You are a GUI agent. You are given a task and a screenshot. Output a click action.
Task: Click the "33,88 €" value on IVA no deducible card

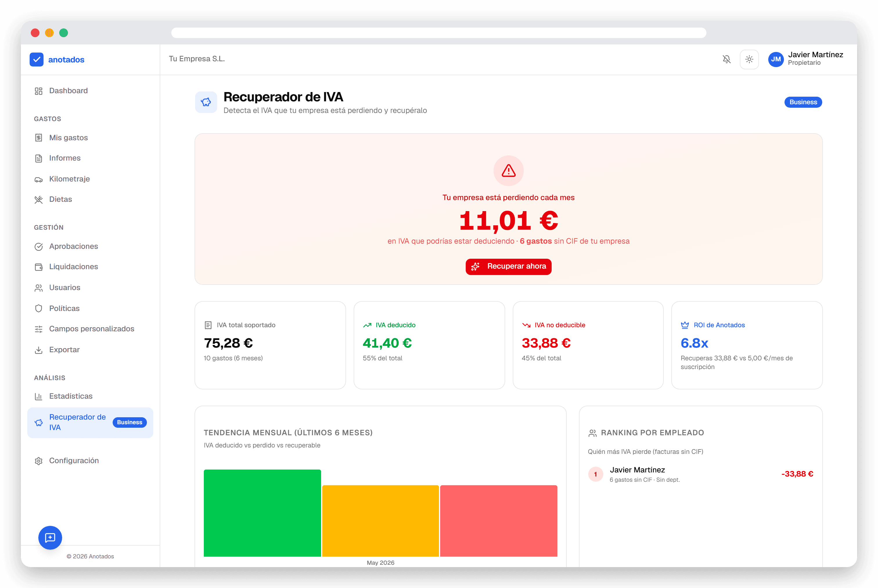coord(546,343)
